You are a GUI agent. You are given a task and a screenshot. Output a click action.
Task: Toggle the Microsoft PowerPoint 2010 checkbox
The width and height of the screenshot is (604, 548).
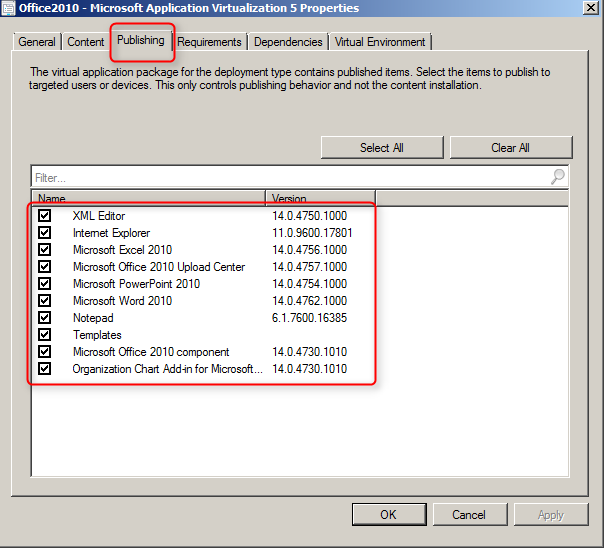[x=44, y=283]
